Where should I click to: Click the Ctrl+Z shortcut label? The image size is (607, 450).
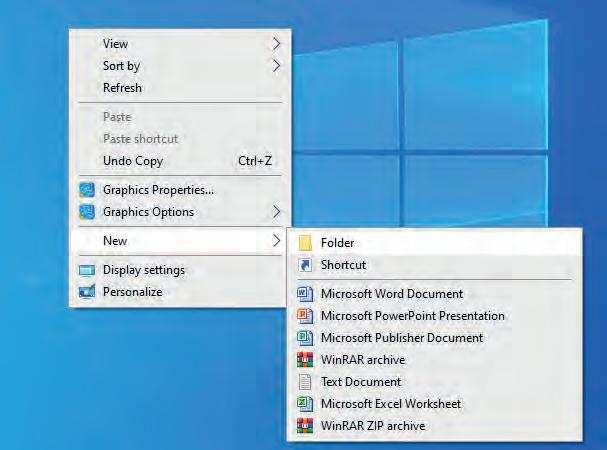(255, 161)
